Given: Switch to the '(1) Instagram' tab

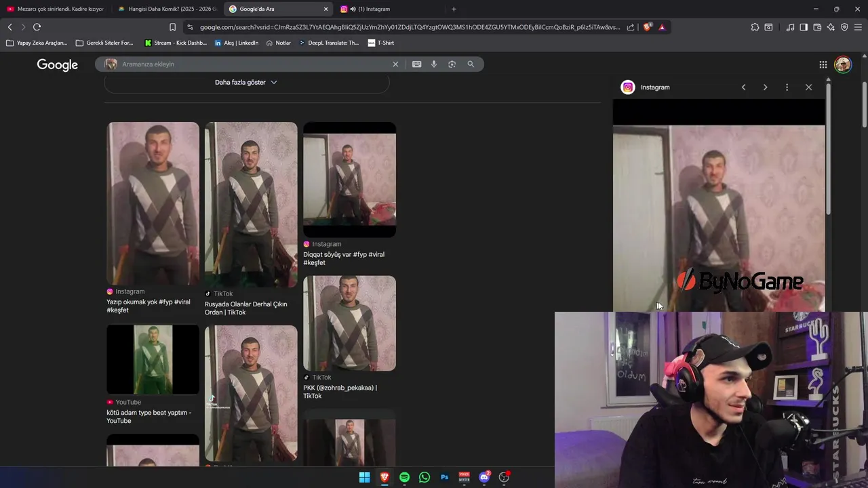Looking at the screenshot, I should click(390, 9).
